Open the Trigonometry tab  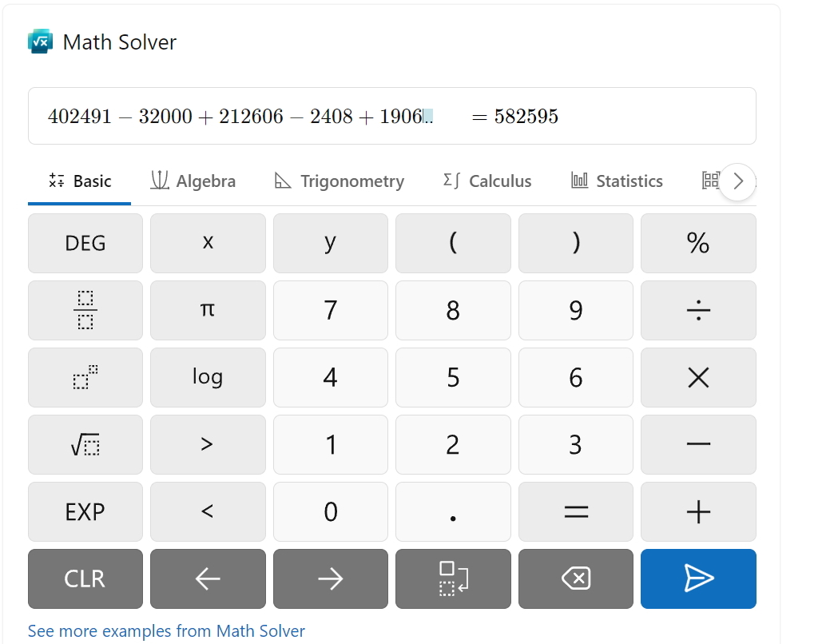340,181
